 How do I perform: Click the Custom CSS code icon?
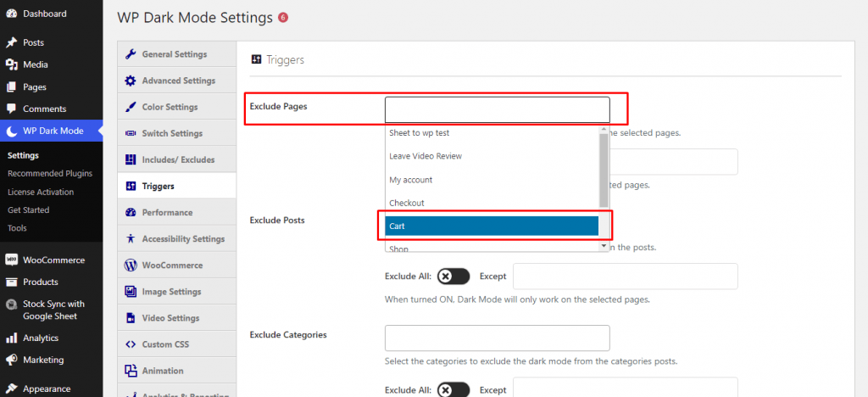click(131, 344)
